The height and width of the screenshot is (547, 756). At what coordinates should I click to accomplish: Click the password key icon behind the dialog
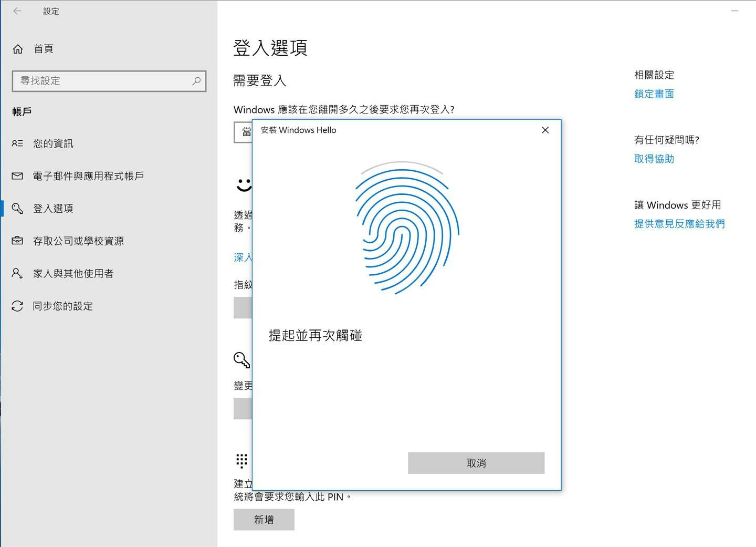241,360
